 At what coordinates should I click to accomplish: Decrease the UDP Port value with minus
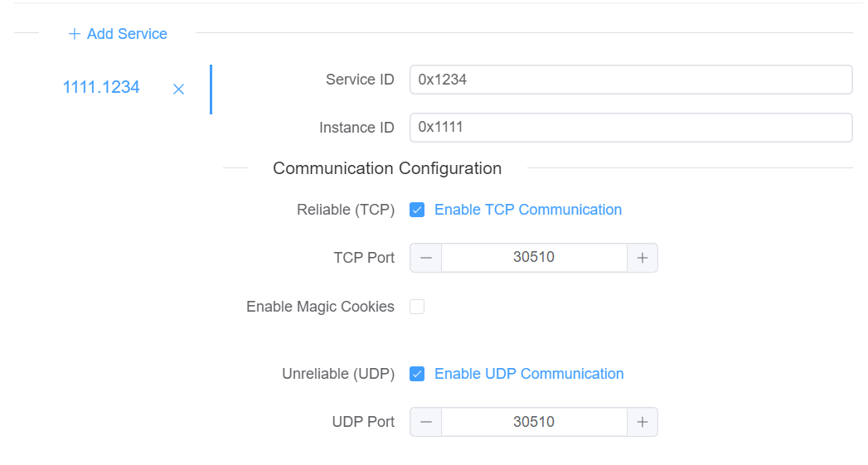click(x=425, y=423)
